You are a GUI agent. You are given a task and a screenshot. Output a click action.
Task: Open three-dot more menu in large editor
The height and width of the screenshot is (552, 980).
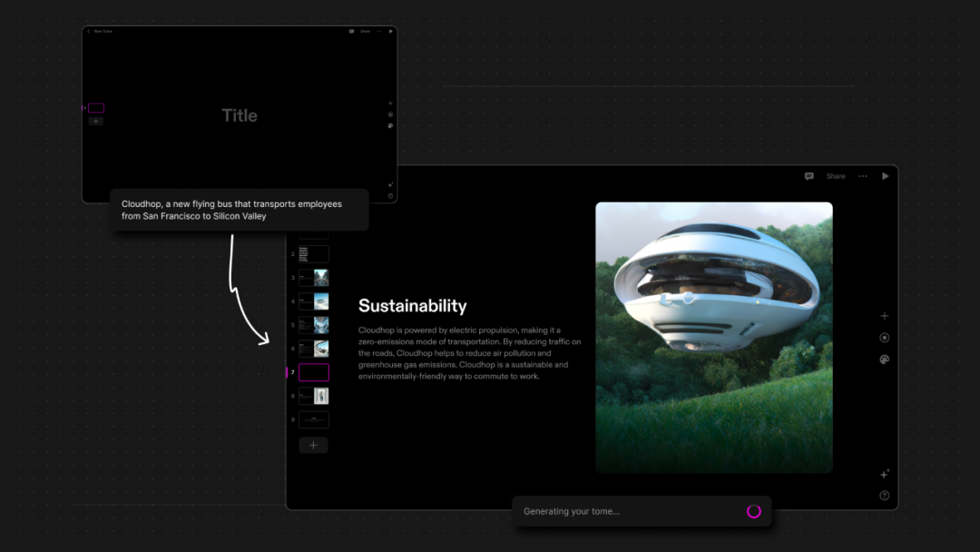(x=863, y=176)
